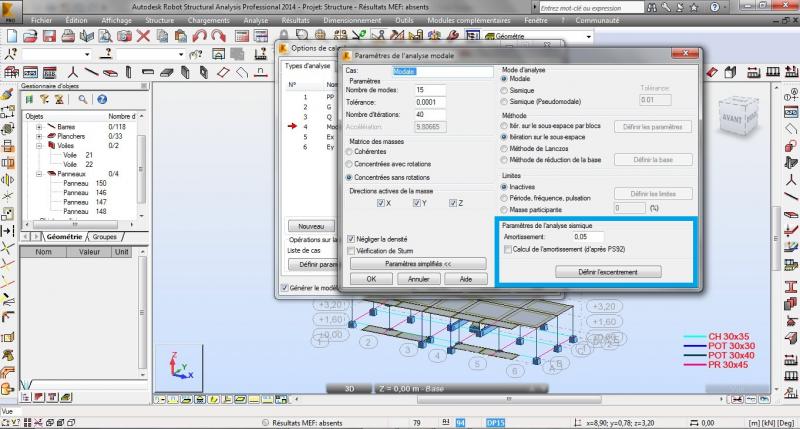
Task: Click the Paramètres simplifiés << button
Action: coord(418,264)
